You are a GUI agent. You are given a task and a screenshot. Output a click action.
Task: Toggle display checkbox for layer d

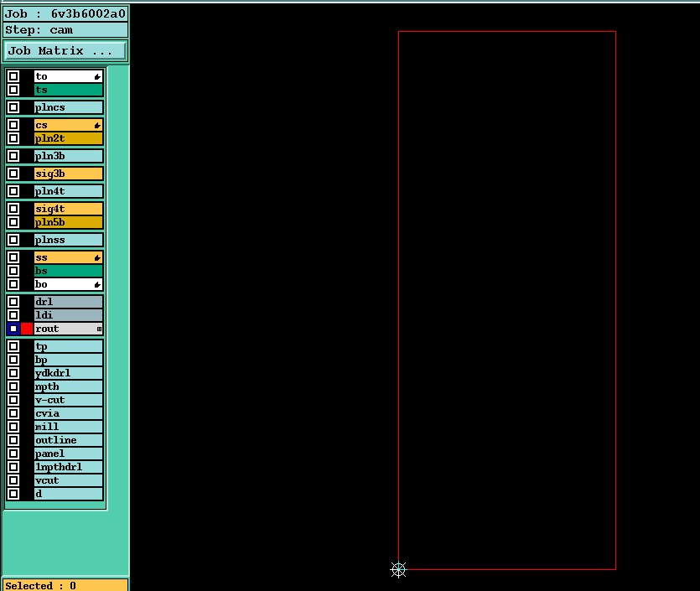point(13,494)
